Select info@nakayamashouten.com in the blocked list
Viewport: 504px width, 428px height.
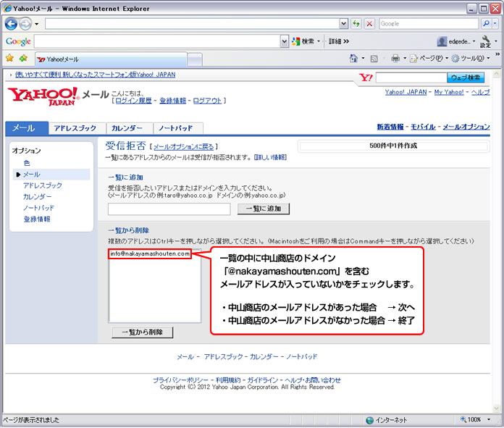(150, 253)
